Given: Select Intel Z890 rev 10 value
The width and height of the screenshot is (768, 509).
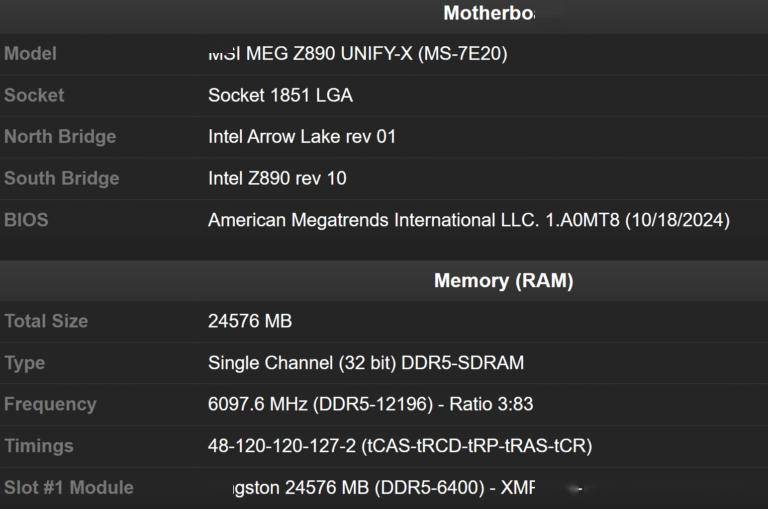Looking at the screenshot, I should point(277,178).
